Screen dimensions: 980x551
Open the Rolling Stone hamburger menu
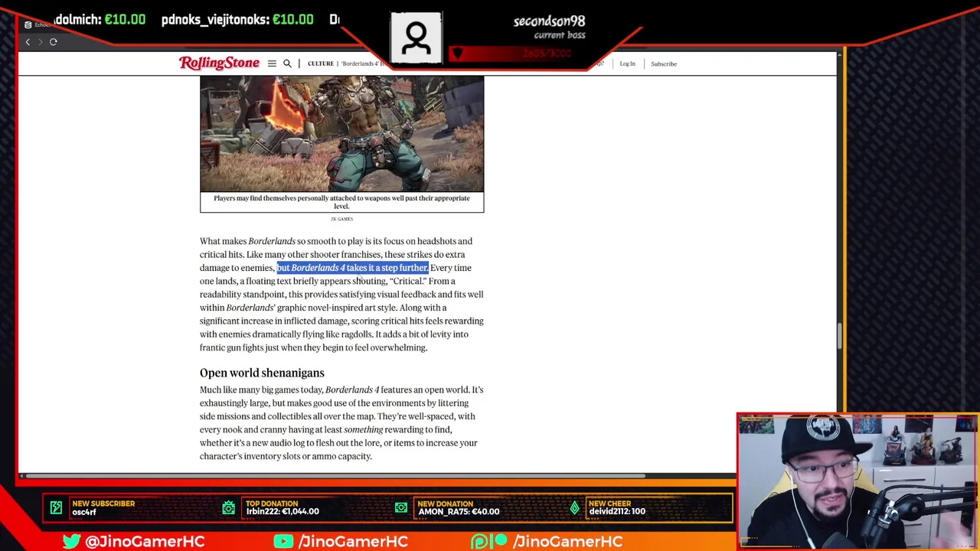point(272,64)
